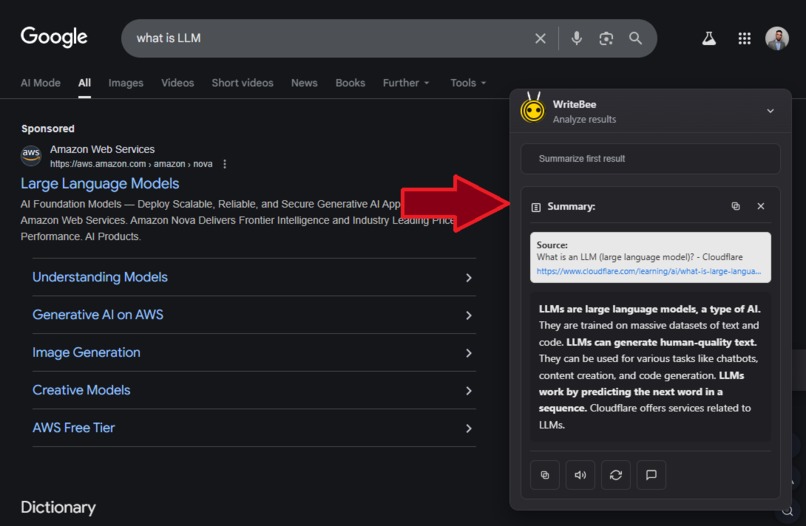Click the Analyze results subtitle
806x526 pixels.
tap(584, 119)
